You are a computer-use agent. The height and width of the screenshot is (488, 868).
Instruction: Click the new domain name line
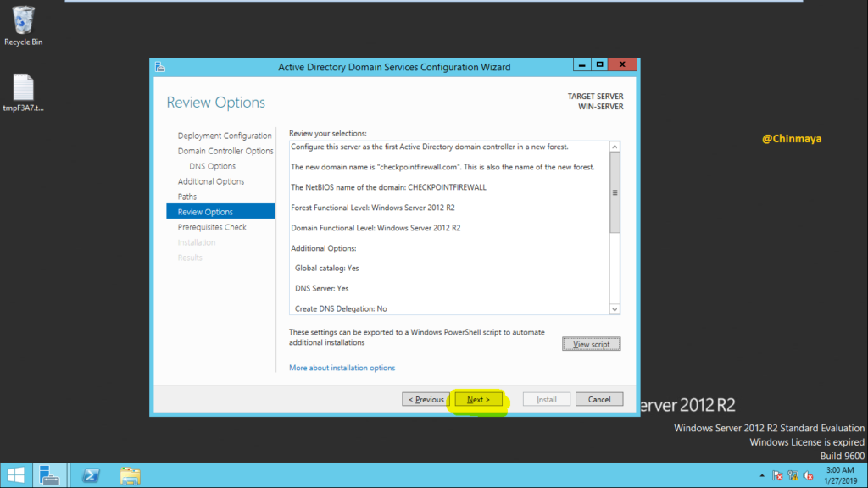pyautogui.click(x=442, y=167)
